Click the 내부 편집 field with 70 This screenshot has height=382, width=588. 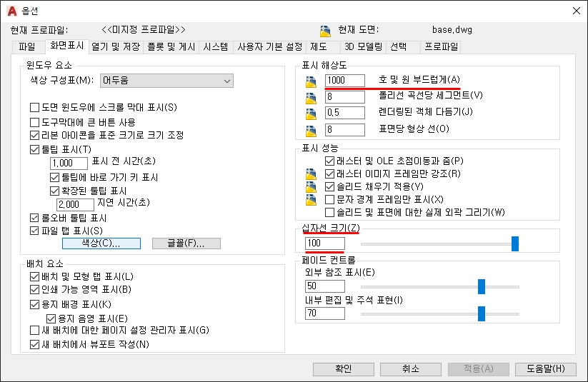coord(325,313)
